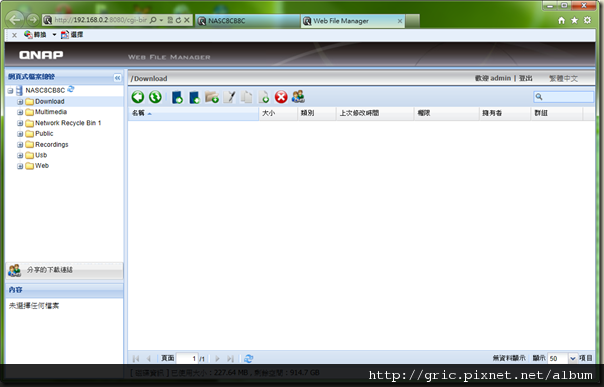The image size is (604, 387).
Task: Click the refresh icon next to NASC8CB8C
Action: pyautogui.click(x=70, y=89)
